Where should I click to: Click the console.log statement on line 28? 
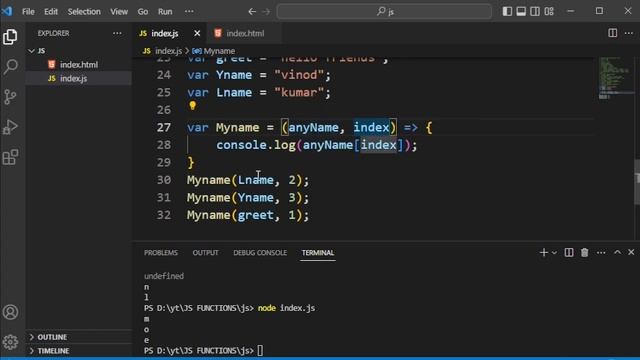[x=316, y=145]
